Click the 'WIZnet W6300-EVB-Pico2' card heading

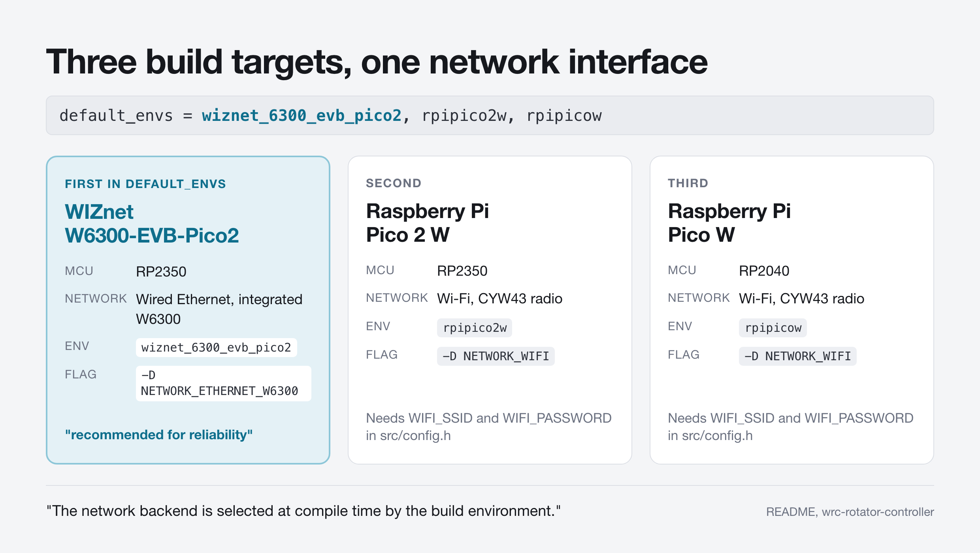[x=152, y=224]
